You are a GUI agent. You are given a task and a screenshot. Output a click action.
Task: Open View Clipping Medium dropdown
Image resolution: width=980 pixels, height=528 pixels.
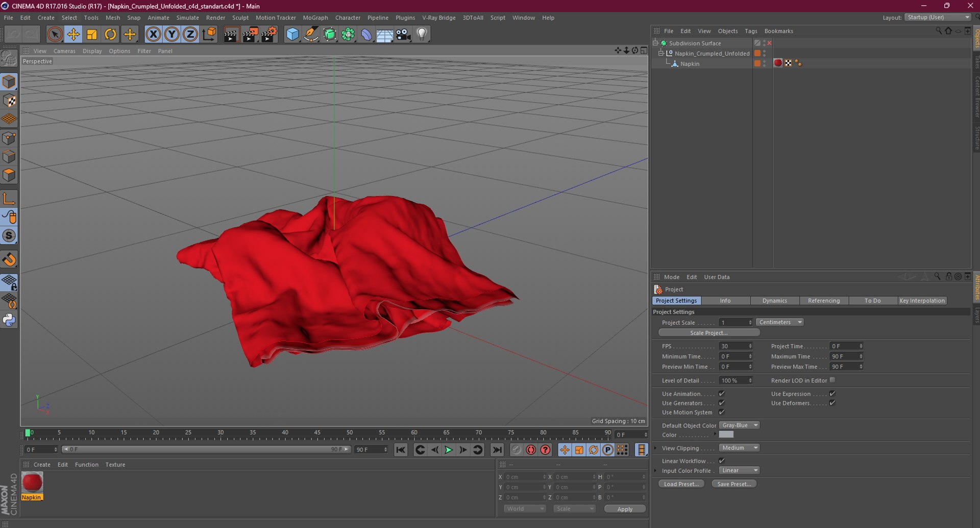pos(739,448)
